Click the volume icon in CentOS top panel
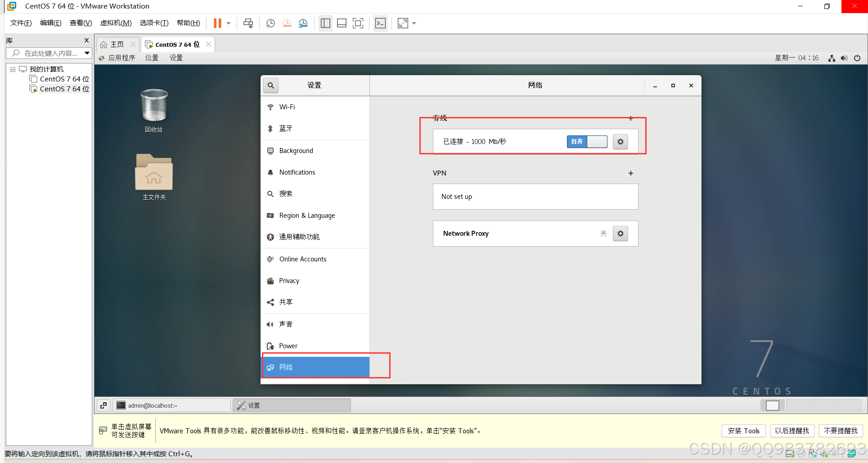Viewport: 868px width, 463px height. click(844, 58)
